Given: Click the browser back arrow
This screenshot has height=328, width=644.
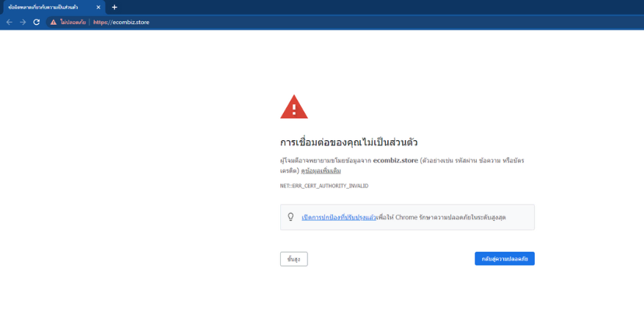Looking at the screenshot, I should (x=9, y=22).
